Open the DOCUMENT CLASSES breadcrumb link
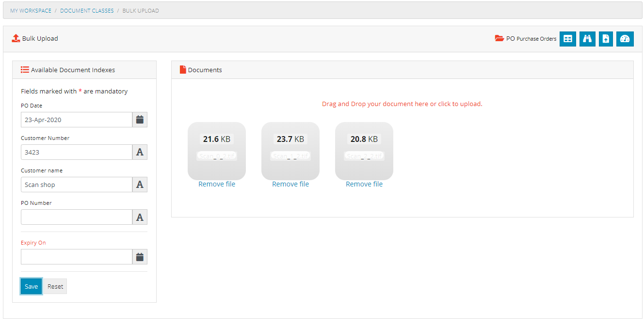The image size is (644, 325). [87, 10]
